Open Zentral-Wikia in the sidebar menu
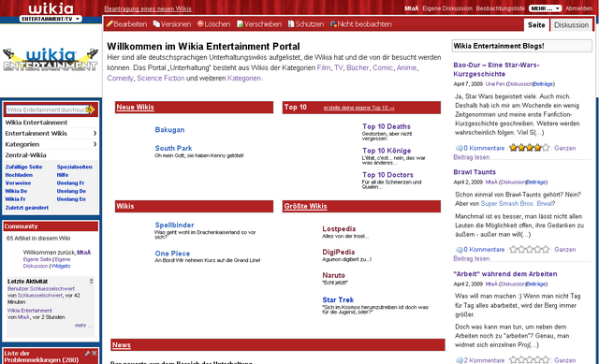The image size is (599, 364). pyautogui.click(x=25, y=155)
